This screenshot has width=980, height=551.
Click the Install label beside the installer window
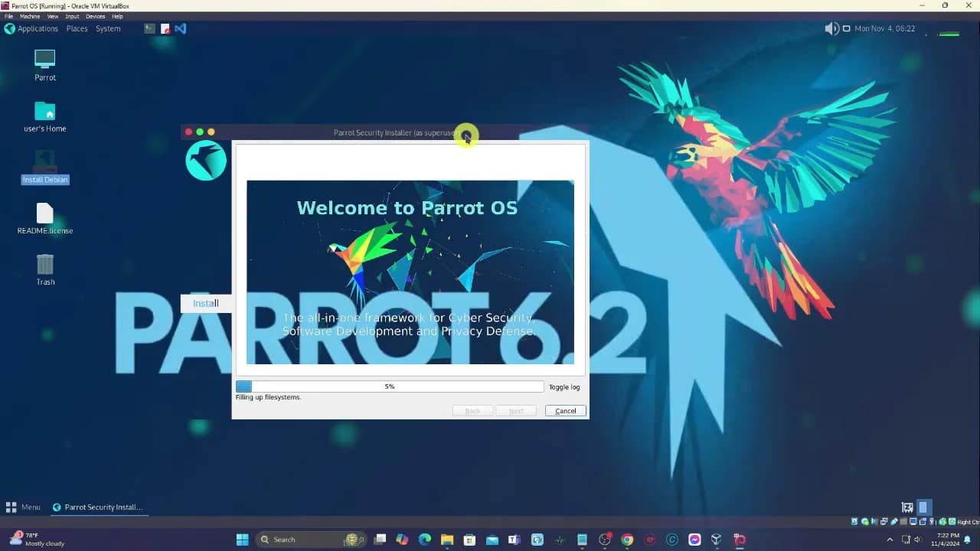(x=205, y=303)
